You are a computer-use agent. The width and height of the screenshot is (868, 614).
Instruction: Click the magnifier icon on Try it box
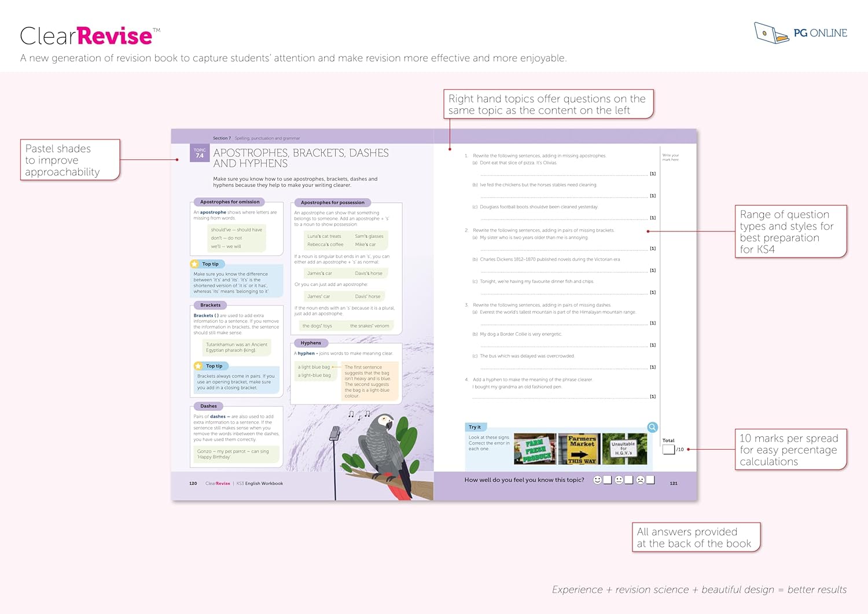click(652, 427)
